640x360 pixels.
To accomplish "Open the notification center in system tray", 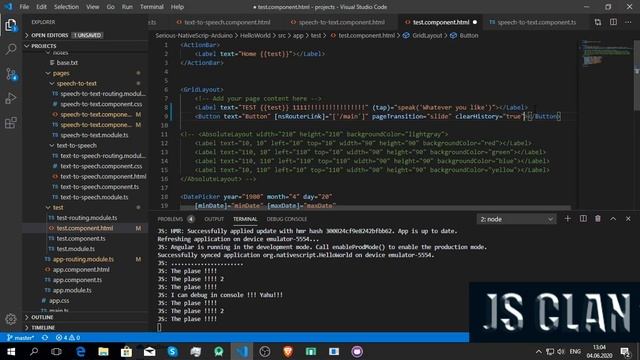I will point(625,351).
